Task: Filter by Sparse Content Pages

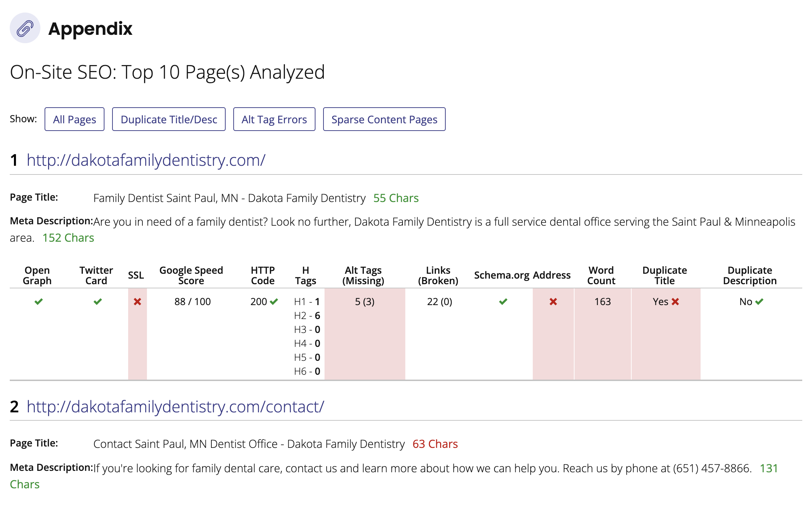Action: (x=384, y=119)
